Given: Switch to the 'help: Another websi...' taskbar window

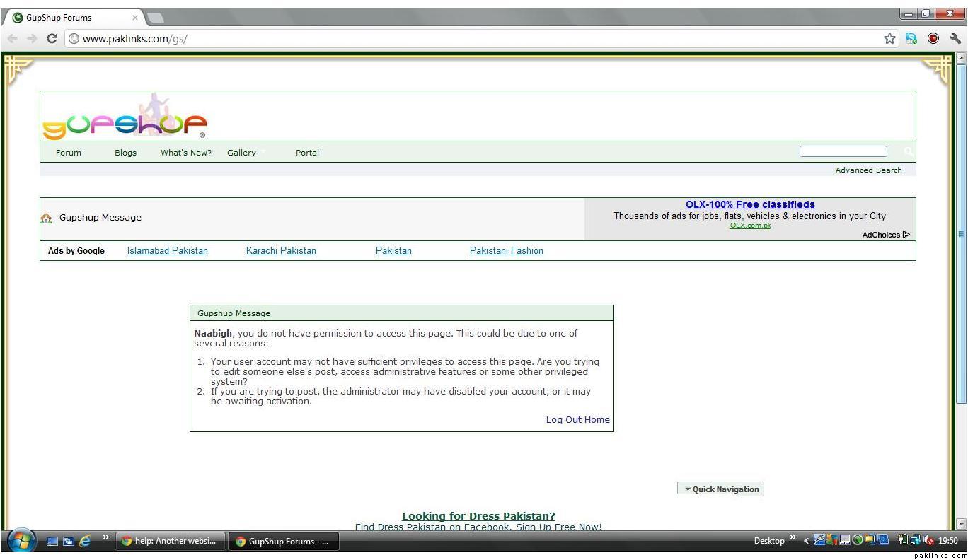Looking at the screenshot, I should pos(170,542).
